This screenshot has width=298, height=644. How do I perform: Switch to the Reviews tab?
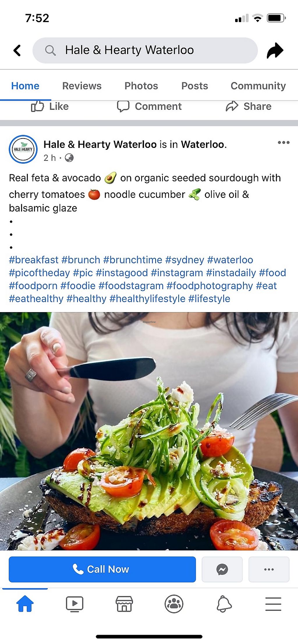82,86
